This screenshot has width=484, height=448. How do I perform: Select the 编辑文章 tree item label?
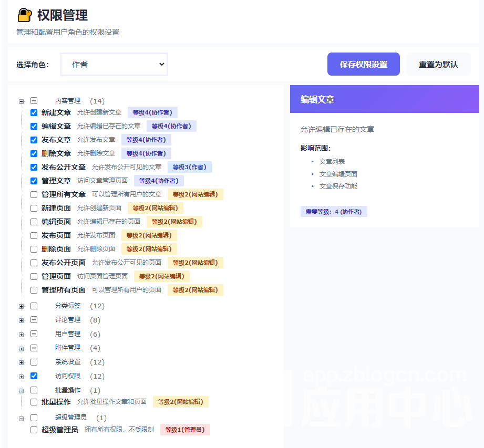click(56, 126)
